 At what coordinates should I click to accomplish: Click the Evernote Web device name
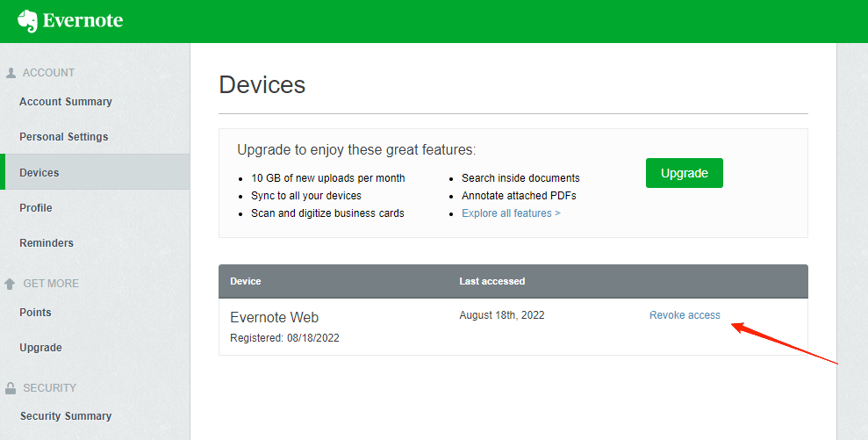(x=274, y=318)
